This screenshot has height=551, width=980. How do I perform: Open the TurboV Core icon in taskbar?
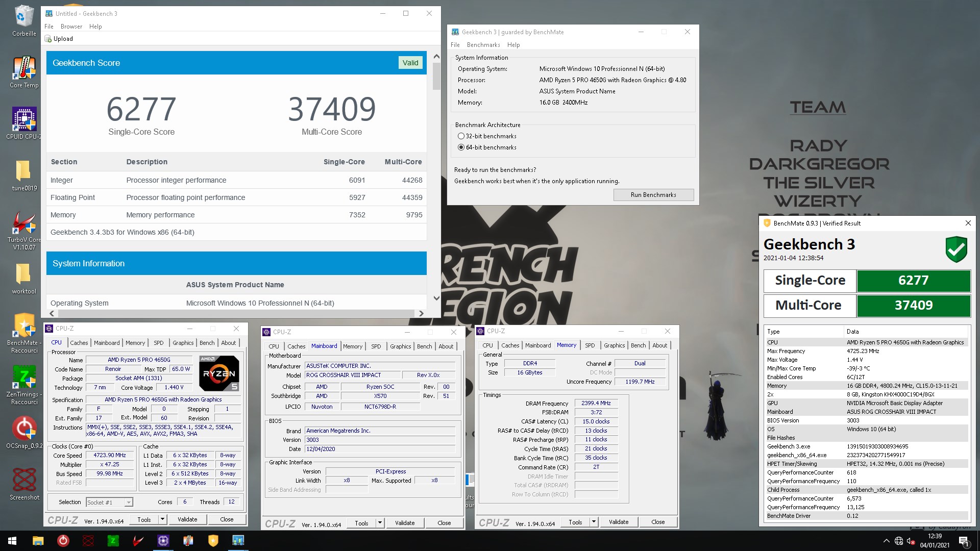click(x=138, y=541)
